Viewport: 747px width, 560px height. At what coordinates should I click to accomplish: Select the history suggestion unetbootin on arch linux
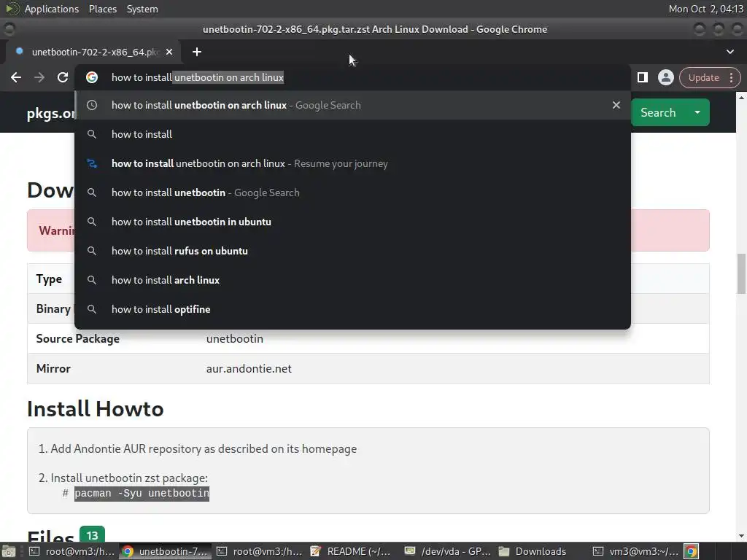pyautogui.click(x=352, y=105)
